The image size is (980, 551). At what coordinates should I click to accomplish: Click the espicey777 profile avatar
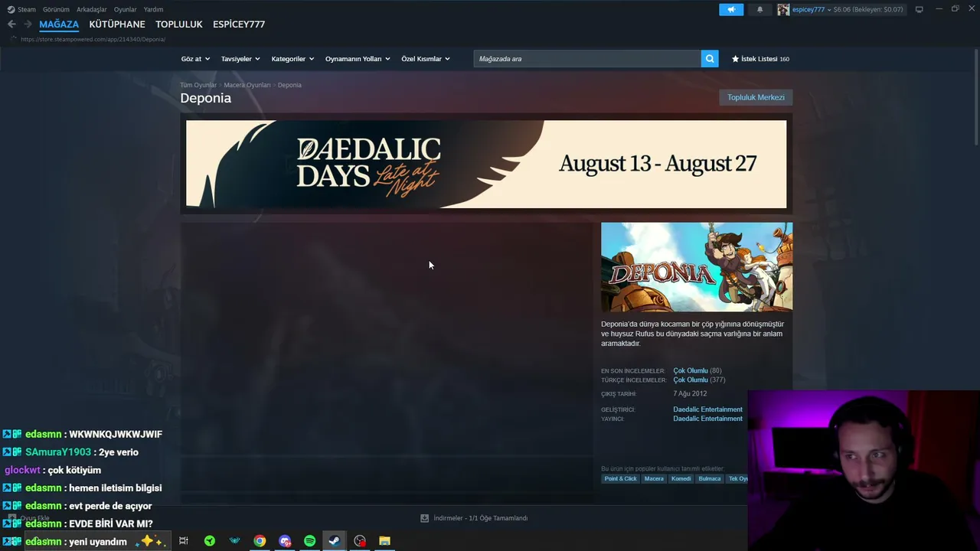[783, 9]
